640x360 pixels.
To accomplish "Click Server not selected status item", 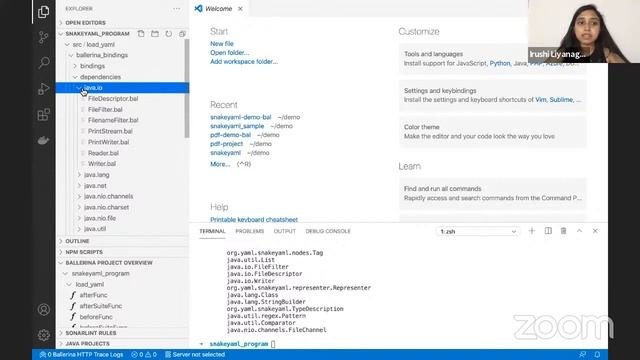I will [x=195, y=354].
